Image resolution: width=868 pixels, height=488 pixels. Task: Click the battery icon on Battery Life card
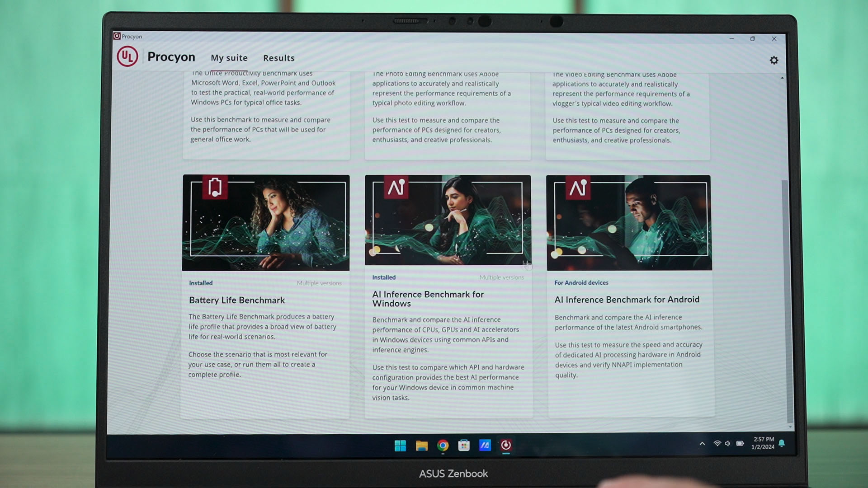coord(215,187)
